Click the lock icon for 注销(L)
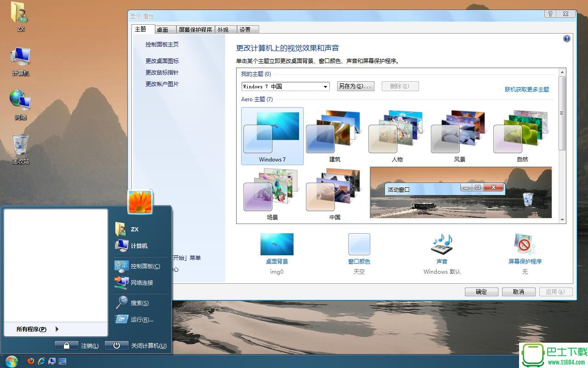The width and height of the screenshot is (588, 368). 67,345
